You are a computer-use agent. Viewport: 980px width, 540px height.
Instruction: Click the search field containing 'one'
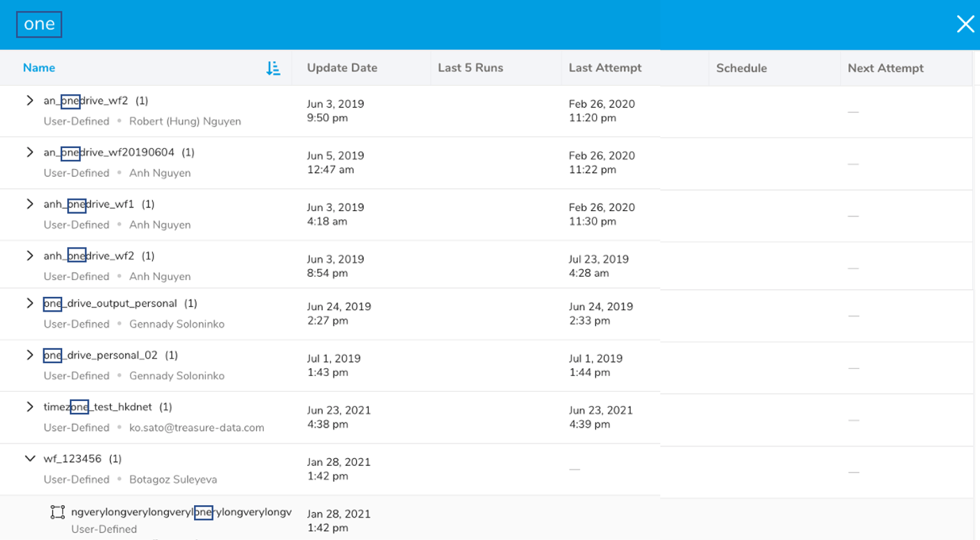click(39, 24)
